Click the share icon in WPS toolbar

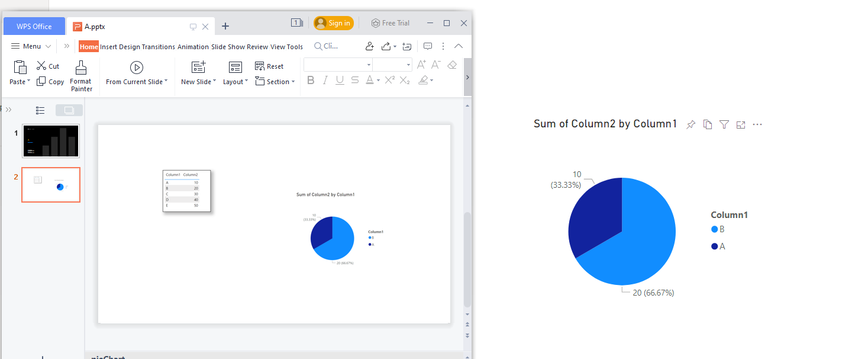(387, 46)
